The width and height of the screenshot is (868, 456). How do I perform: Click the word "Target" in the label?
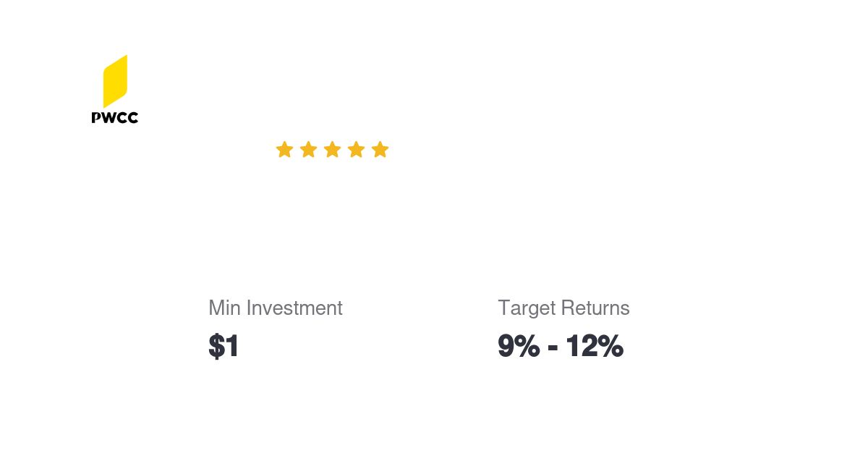point(524,308)
